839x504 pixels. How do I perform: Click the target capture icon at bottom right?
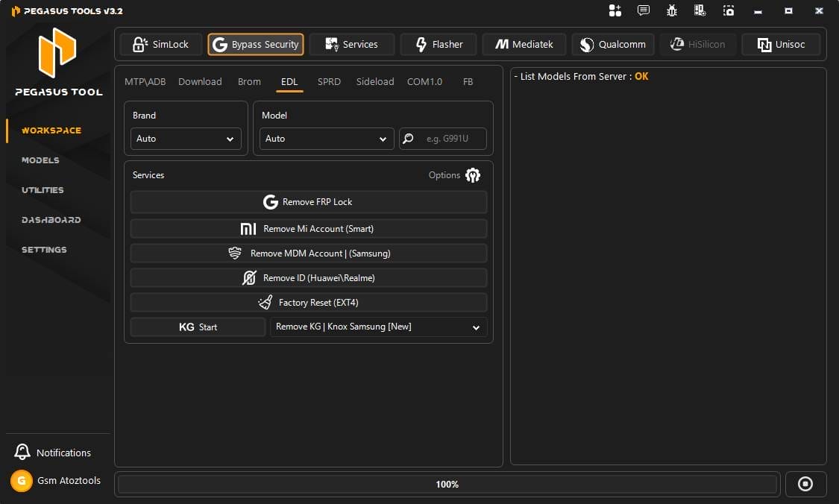[805, 484]
